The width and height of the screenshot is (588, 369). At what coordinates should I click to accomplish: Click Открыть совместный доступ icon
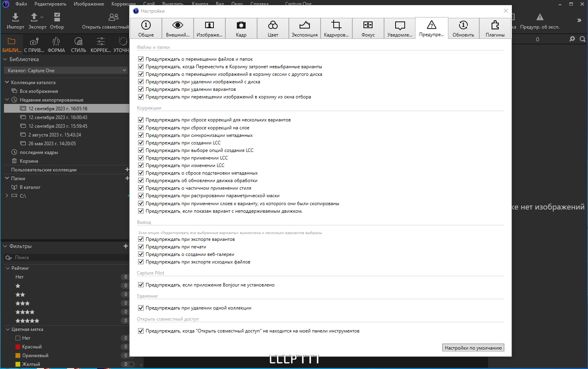click(113, 17)
